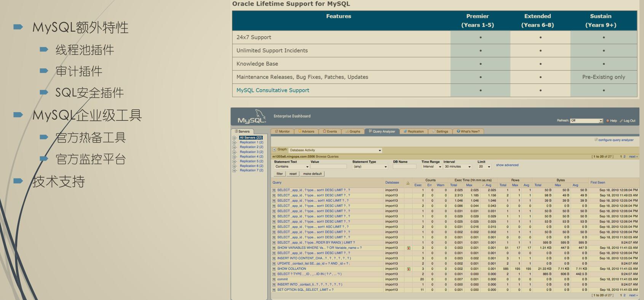
Task: Click the '官方监控平台' bullet text
Action: click(x=91, y=159)
